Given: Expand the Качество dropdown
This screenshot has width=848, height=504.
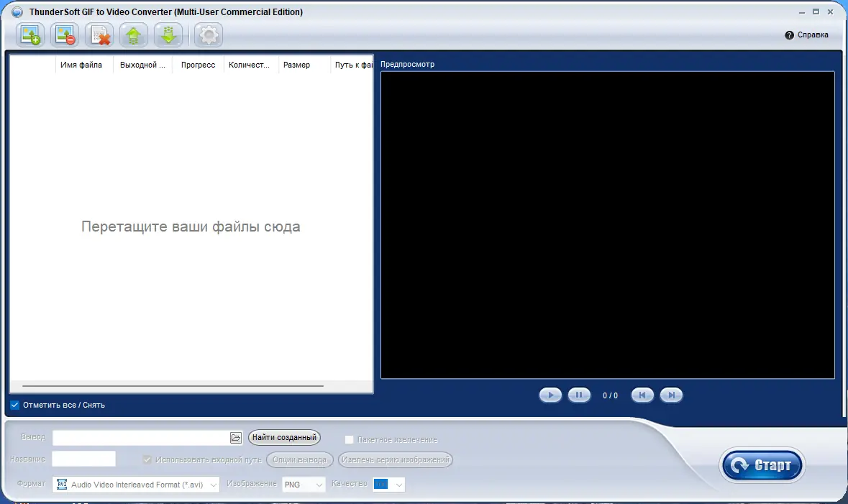Looking at the screenshot, I should click(397, 484).
